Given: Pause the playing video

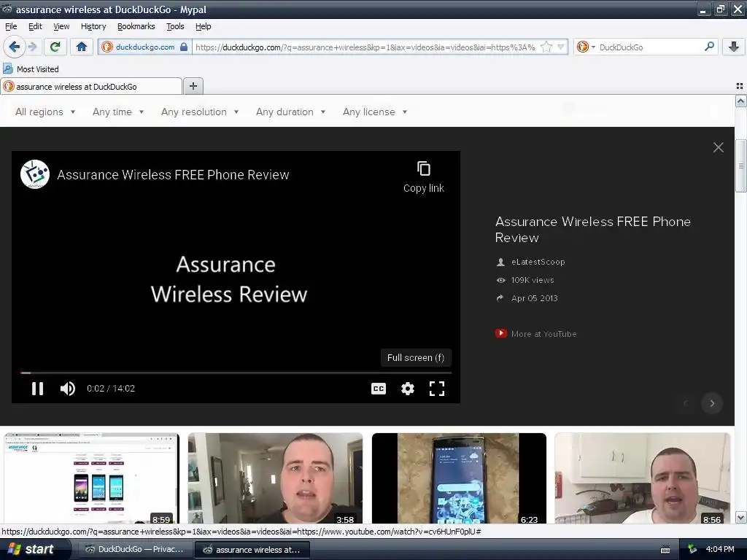Looking at the screenshot, I should coord(38,389).
